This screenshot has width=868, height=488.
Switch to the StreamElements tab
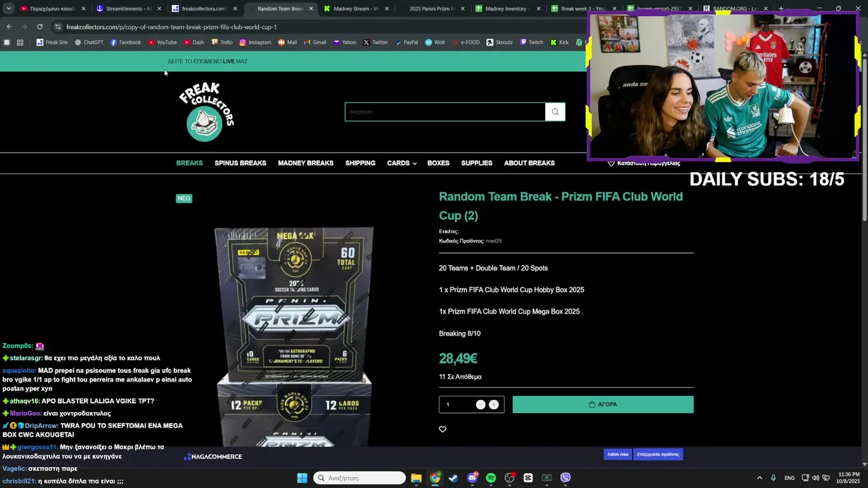(127, 9)
